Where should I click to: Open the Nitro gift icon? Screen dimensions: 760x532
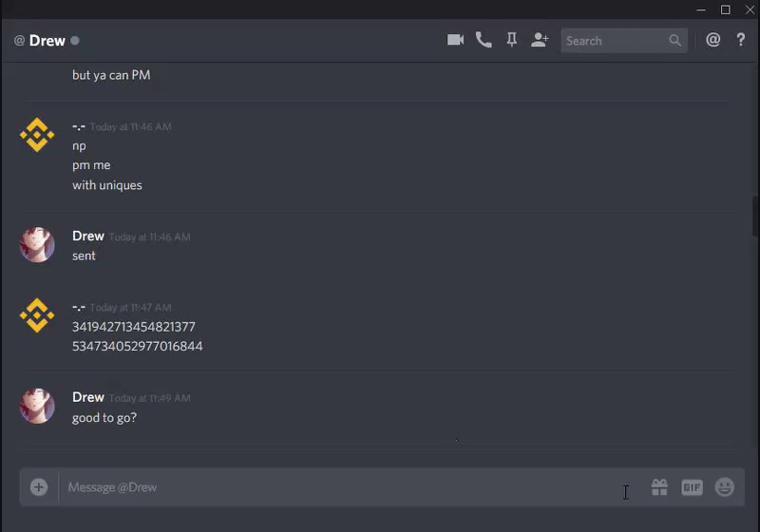[659, 487]
